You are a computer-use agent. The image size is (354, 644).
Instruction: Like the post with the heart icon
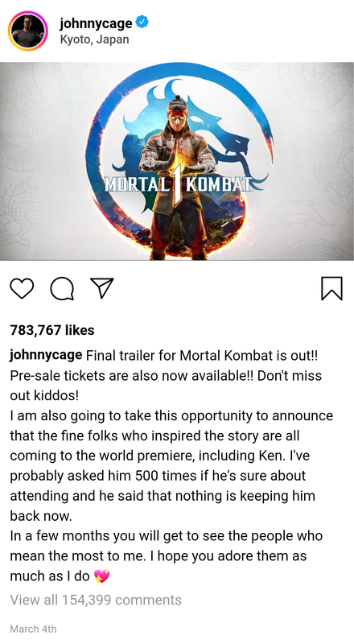pyautogui.click(x=22, y=288)
